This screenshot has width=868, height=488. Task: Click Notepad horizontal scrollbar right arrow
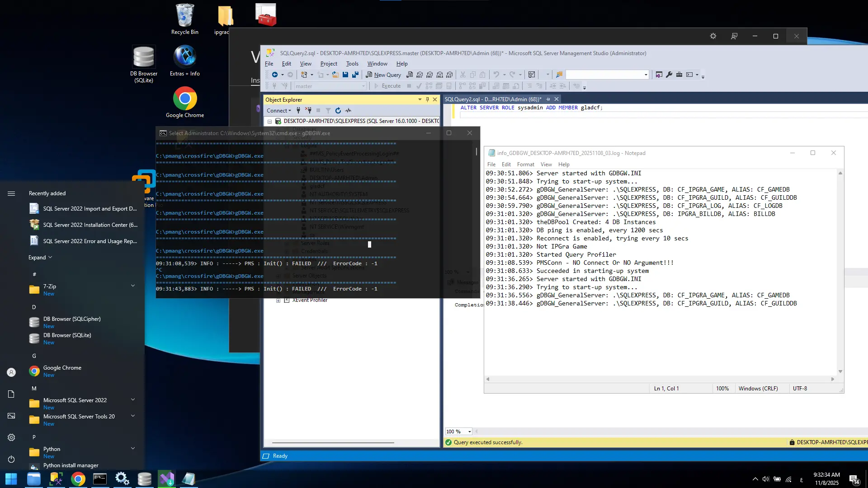[x=833, y=379]
